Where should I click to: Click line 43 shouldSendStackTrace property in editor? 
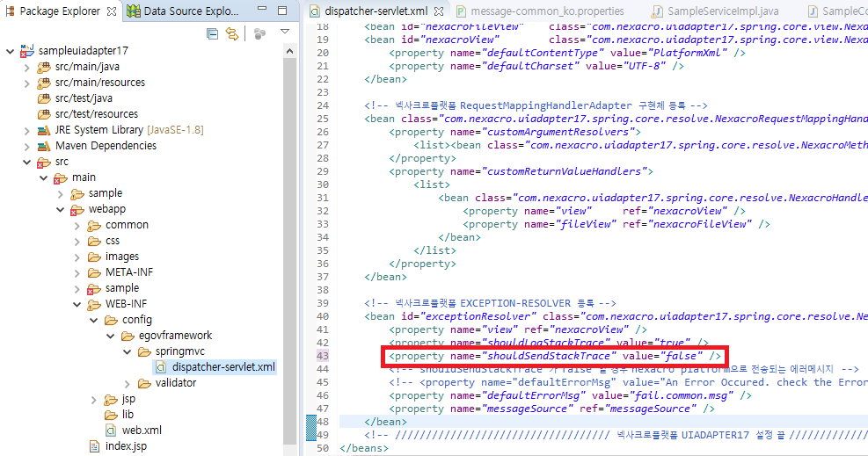tap(554, 357)
